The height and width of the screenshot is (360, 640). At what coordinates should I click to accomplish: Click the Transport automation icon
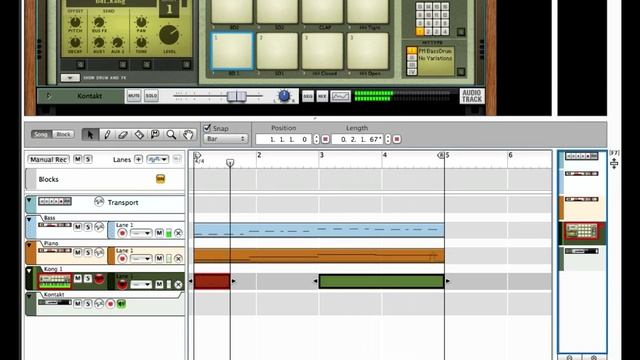click(x=99, y=202)
